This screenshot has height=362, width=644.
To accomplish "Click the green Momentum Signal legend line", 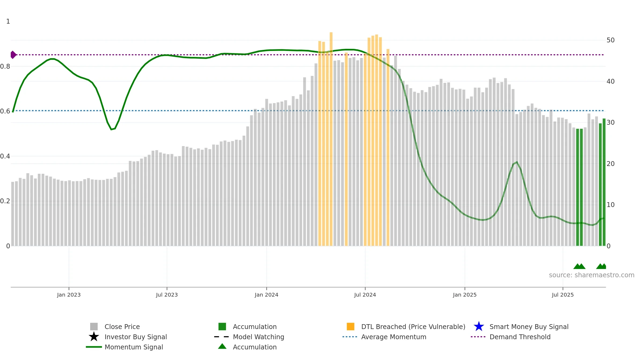I will [94, 347].
